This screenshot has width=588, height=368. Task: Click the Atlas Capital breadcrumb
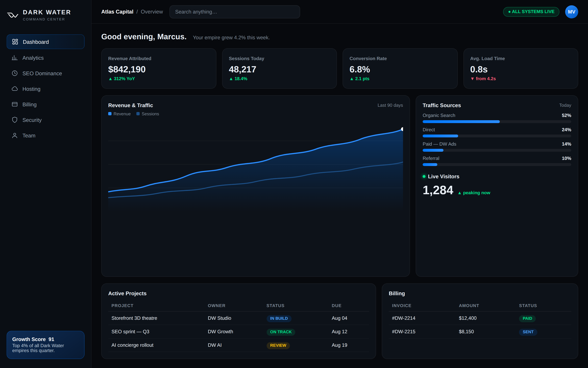117,12
